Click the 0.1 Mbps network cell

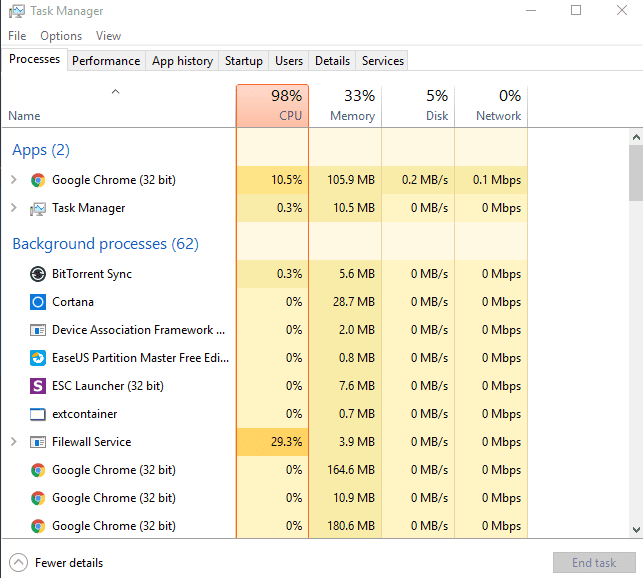(491, 180)
